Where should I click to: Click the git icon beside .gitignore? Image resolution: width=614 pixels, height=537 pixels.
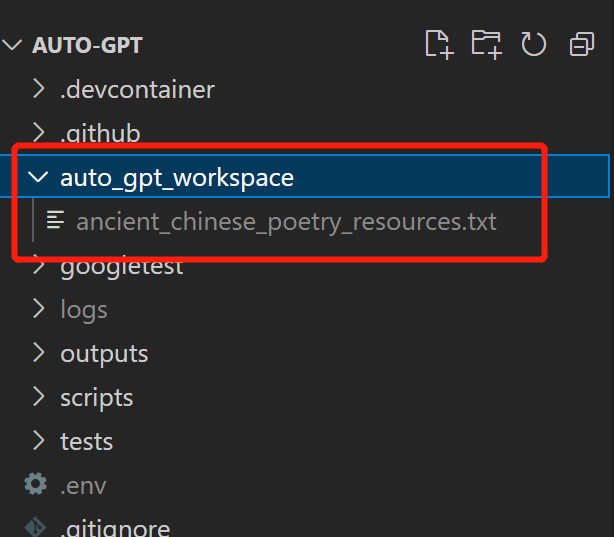click(x=36, y=527)
